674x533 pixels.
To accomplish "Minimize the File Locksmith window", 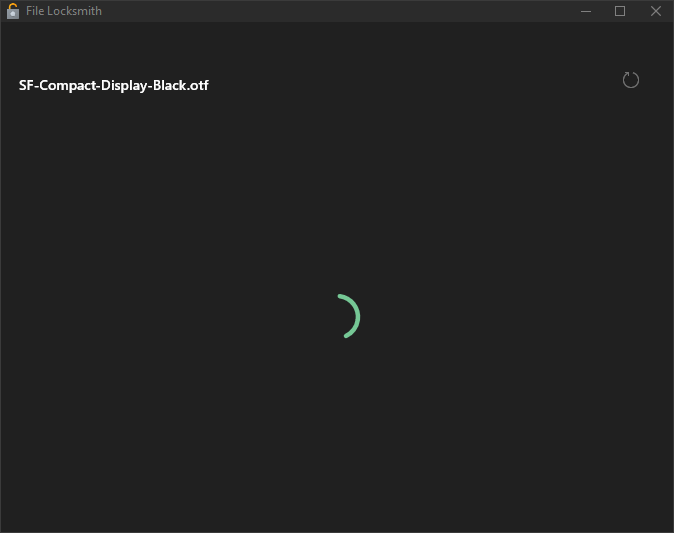I will tap(586, 11).
